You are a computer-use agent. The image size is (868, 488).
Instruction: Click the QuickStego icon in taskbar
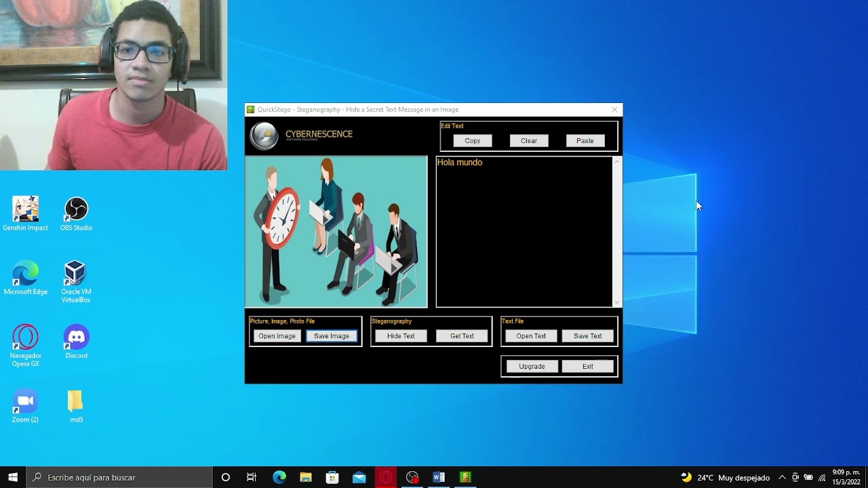pos(465,477)
